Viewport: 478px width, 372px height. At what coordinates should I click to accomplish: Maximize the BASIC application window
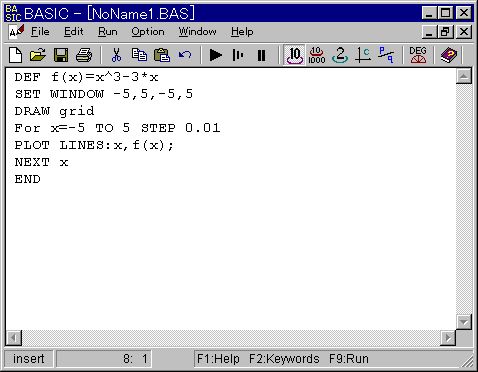[x=445, y=13]
